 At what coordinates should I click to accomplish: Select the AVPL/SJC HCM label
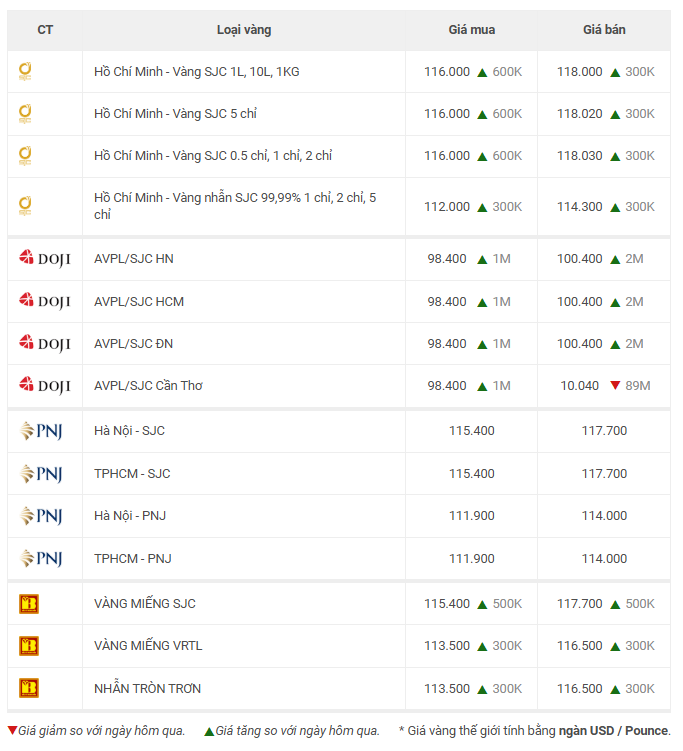click(x=139, y=301)
